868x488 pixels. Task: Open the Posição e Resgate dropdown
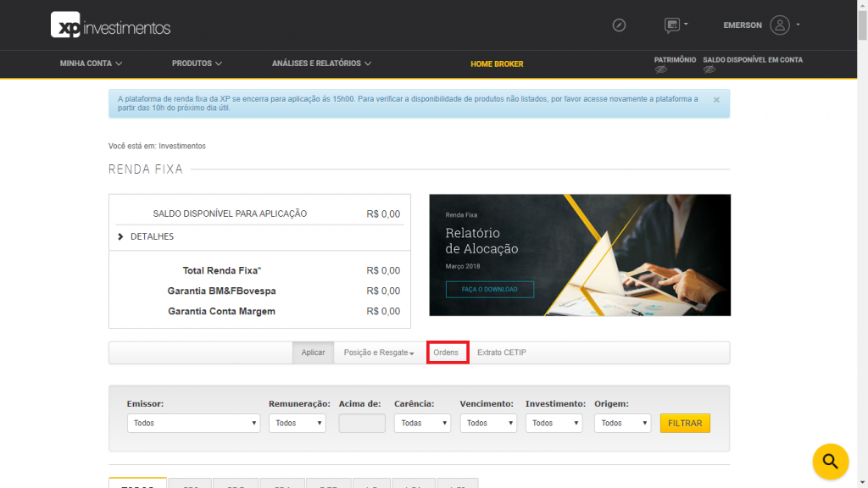point(379,352)
